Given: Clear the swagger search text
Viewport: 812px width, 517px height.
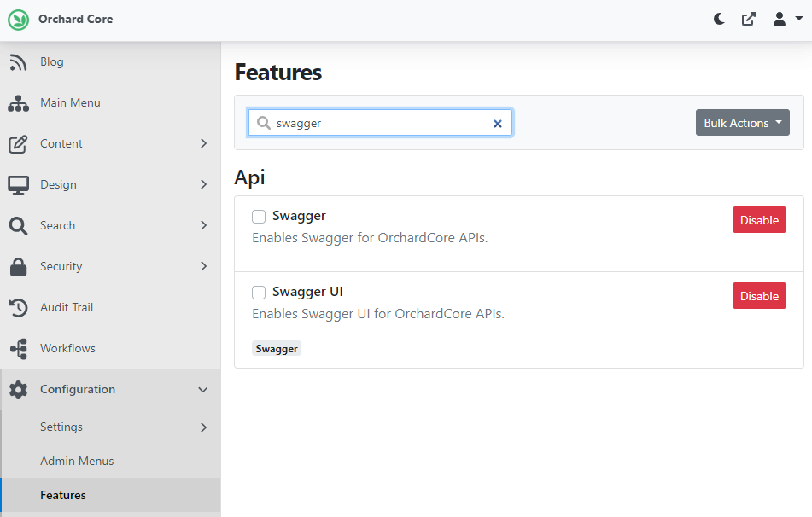Looking at the screenshot, I should tap(498, 123).
